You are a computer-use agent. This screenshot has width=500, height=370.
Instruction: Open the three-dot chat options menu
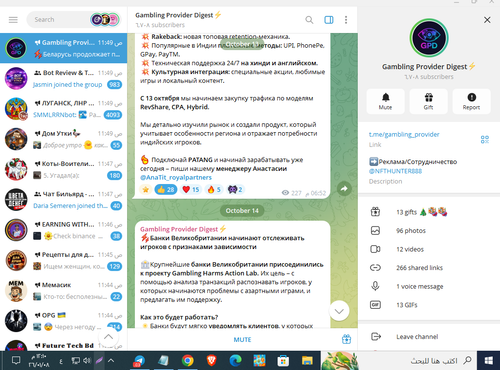pyautogui.click(x=346, y=20)
